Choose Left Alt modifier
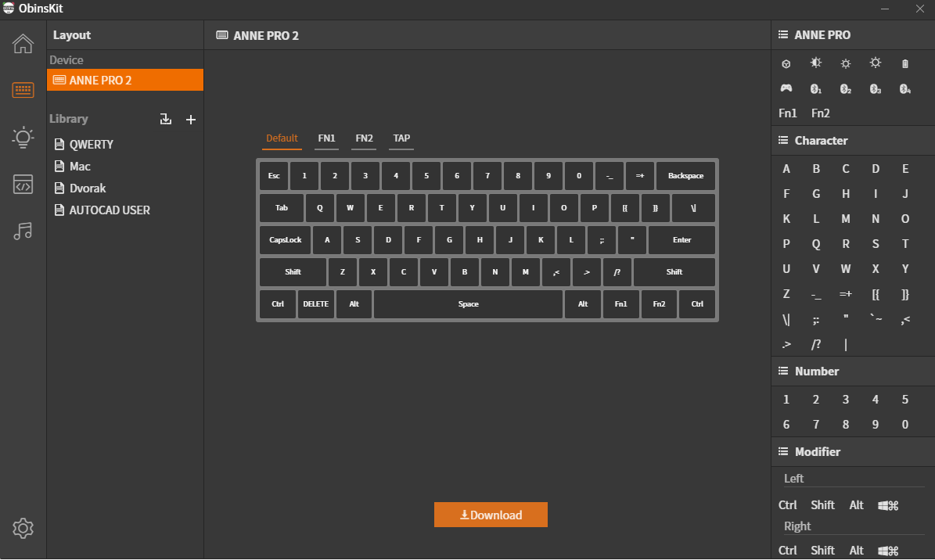 pyautogui.click(x=856, y=505)
